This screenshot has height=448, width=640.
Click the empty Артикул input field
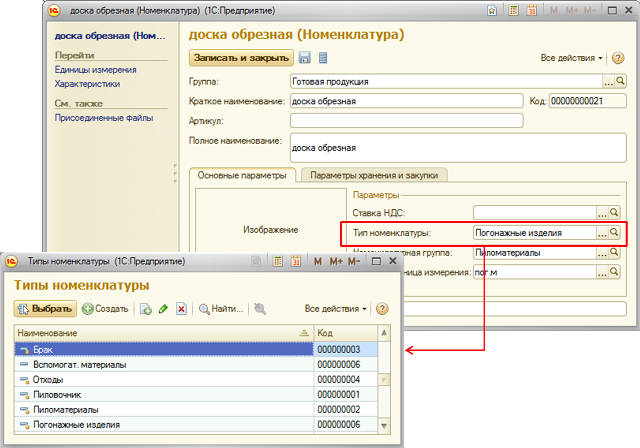[x=407, y=120]
